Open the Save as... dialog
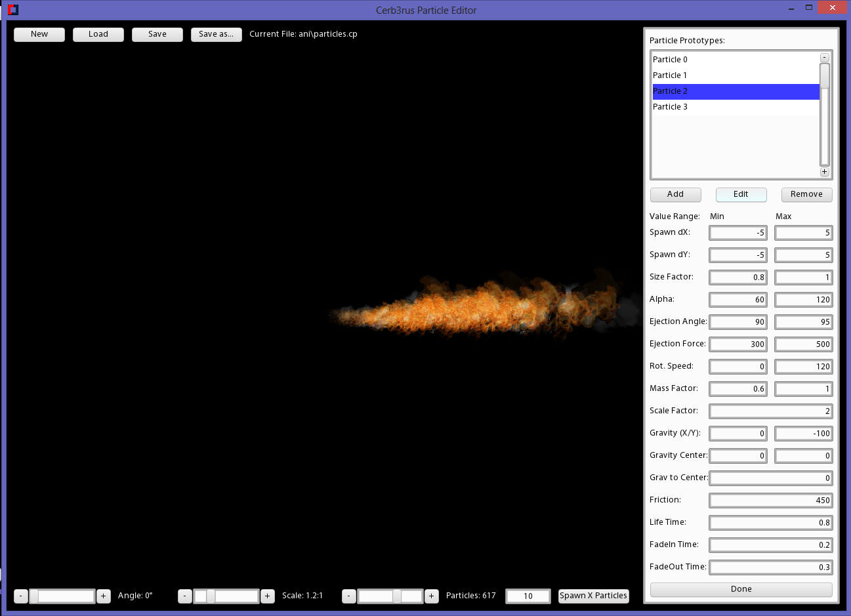This screenshot has width=851, height=616. pyautogui.click(x=216, y=34)
